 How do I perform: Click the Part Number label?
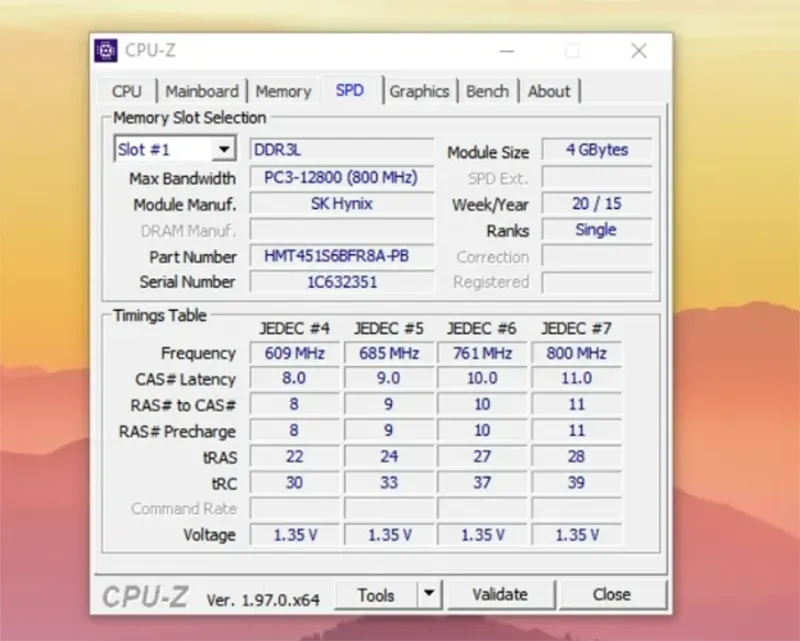[193, 257]
